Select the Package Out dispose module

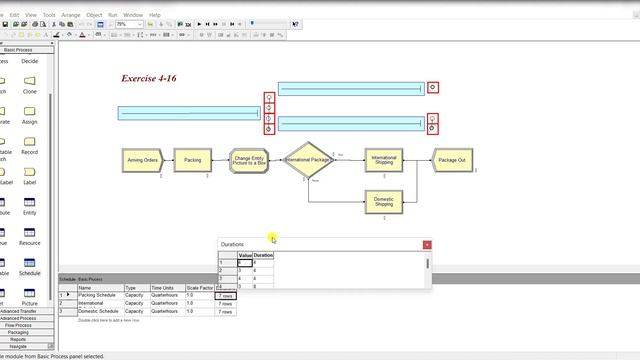coord(452,160)
